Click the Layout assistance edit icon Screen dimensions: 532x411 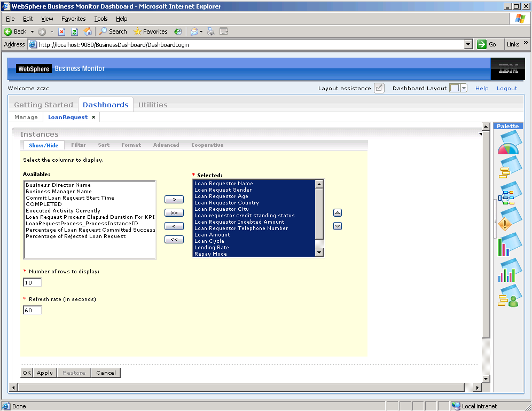click(x=379, y=88)
